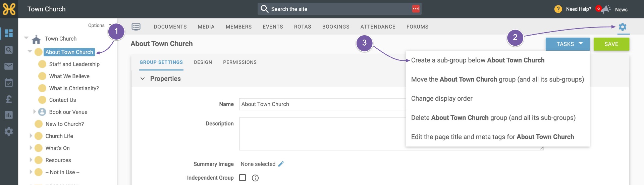The image size is (644, 185).
Task: Switch to the DESIGN tab
Action: [203, 62]
